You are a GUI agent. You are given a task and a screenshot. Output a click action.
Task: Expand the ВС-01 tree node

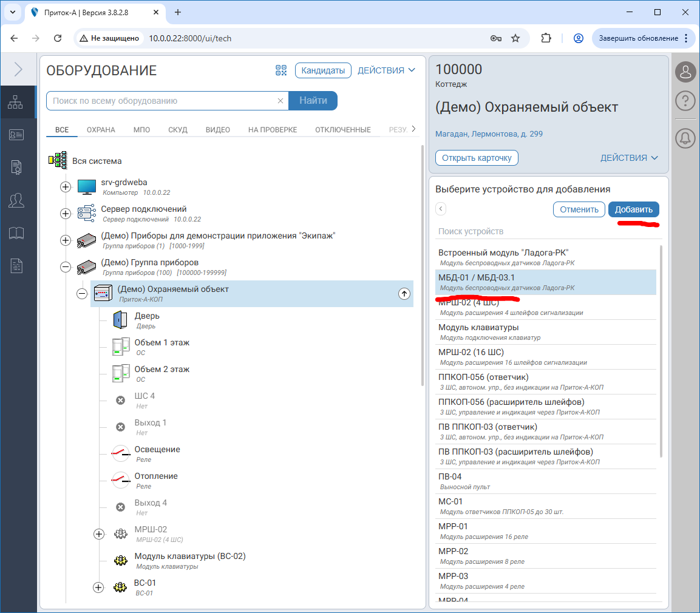click(x=99, y=588)
